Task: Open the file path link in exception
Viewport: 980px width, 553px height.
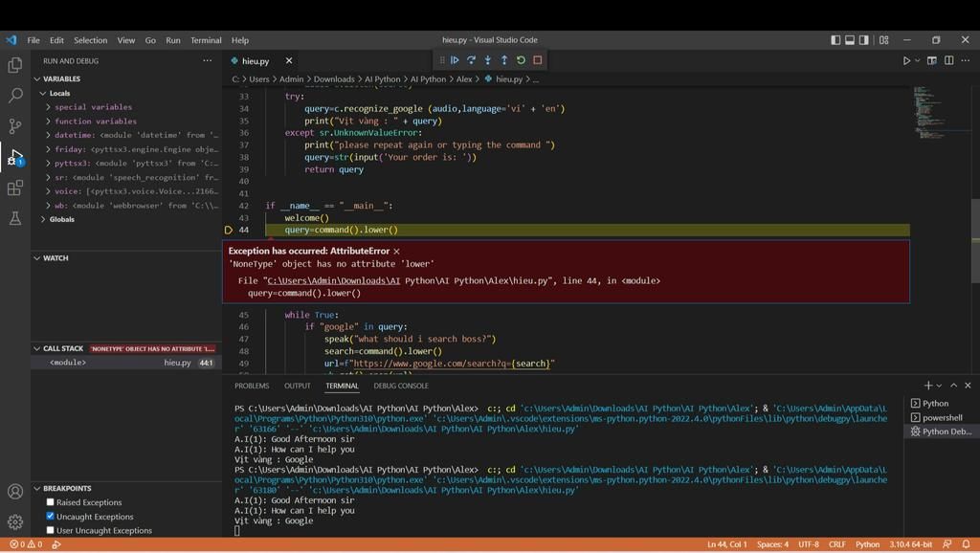Action: pyautogui.click(x=334, y=280)
